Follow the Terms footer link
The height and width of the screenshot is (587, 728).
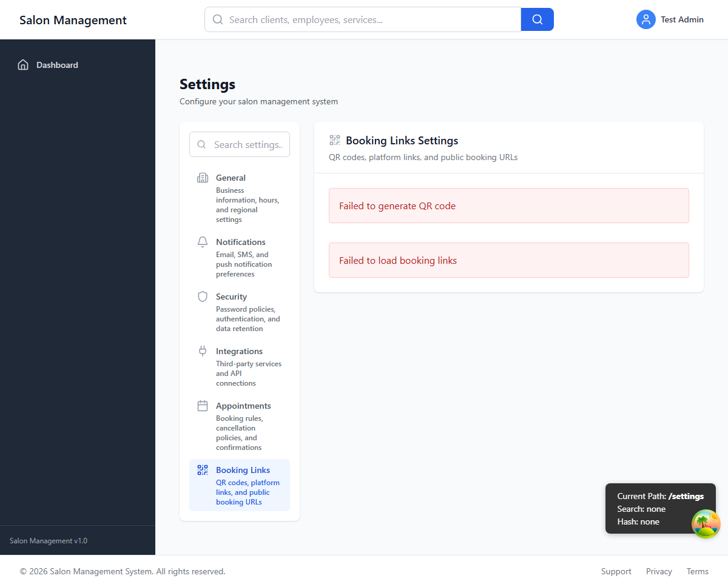coord(697,571)
